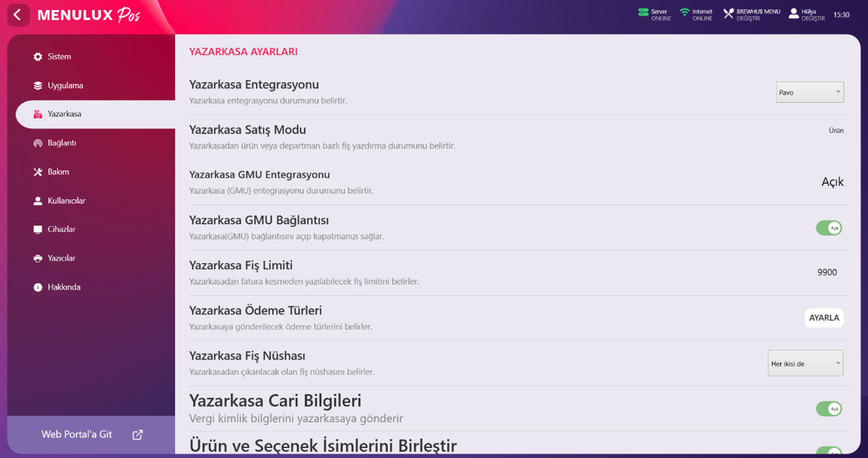
Task: Open the Bakım tools icon
Action: [x=37, y=171]
